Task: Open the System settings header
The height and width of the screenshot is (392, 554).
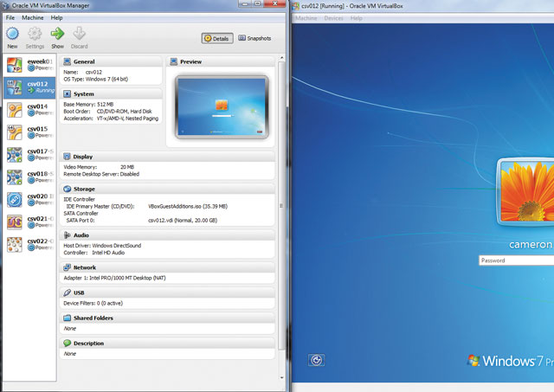Action: pyautogui.click(x=111, y=94)
